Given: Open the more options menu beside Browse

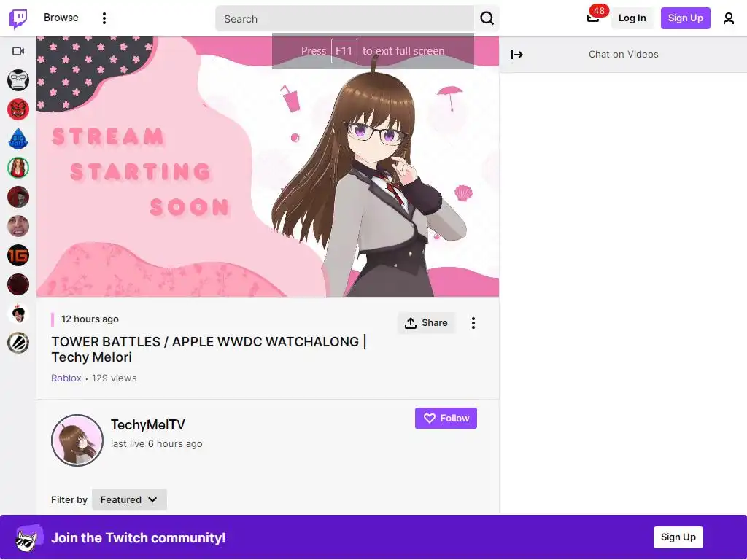Looking at the screenshot, I should pyautogui.click(x=104, y=18).
